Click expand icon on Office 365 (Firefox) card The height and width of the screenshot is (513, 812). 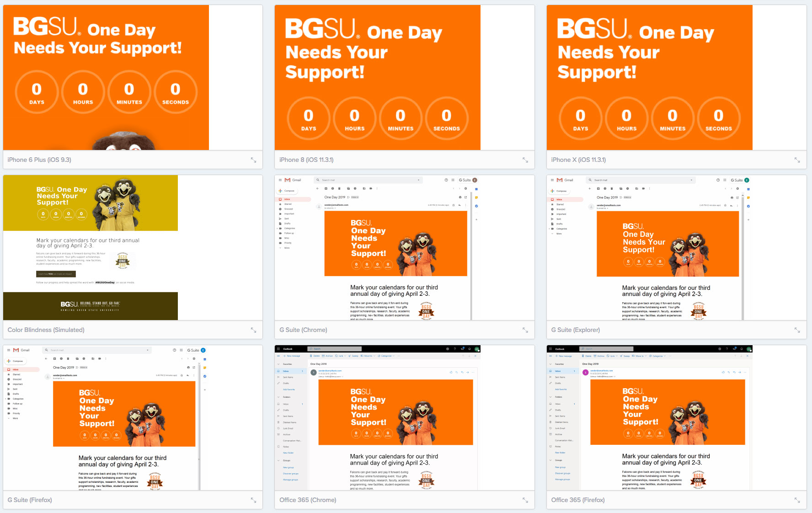tap(797, 500)
